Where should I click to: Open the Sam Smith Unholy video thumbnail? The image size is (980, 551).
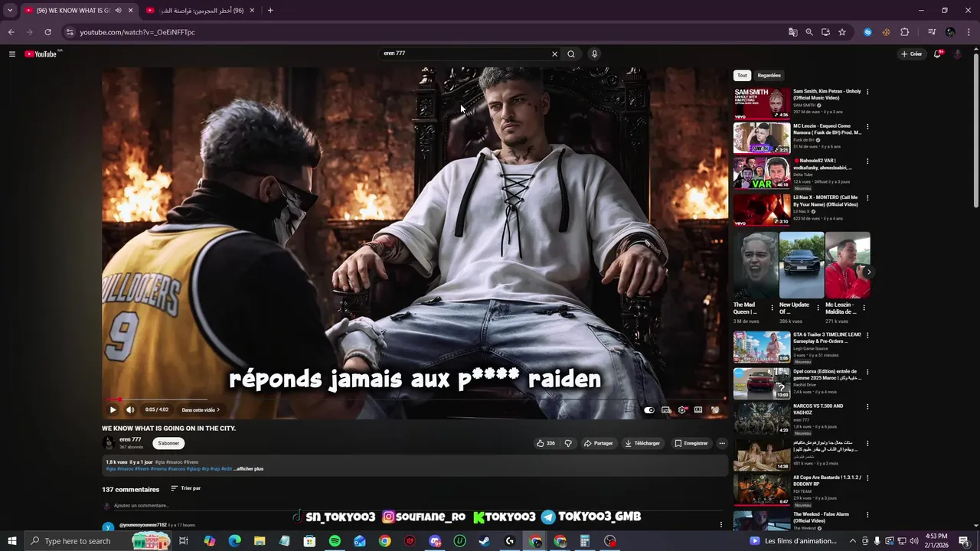(x=762, y=103)
